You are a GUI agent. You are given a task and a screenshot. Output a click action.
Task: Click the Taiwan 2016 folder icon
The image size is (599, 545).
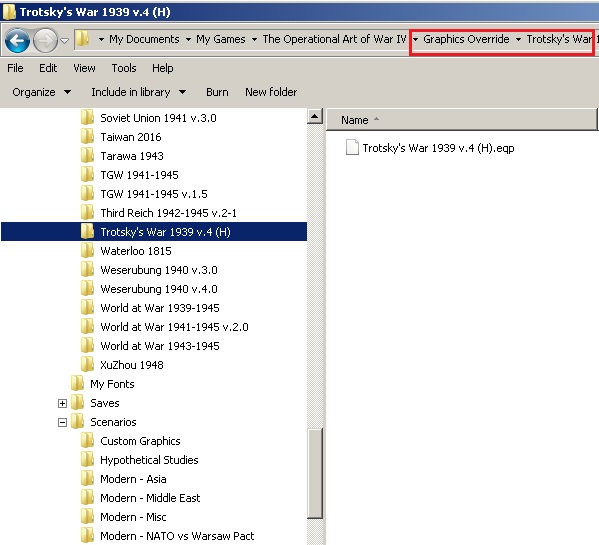click(87, 137)
